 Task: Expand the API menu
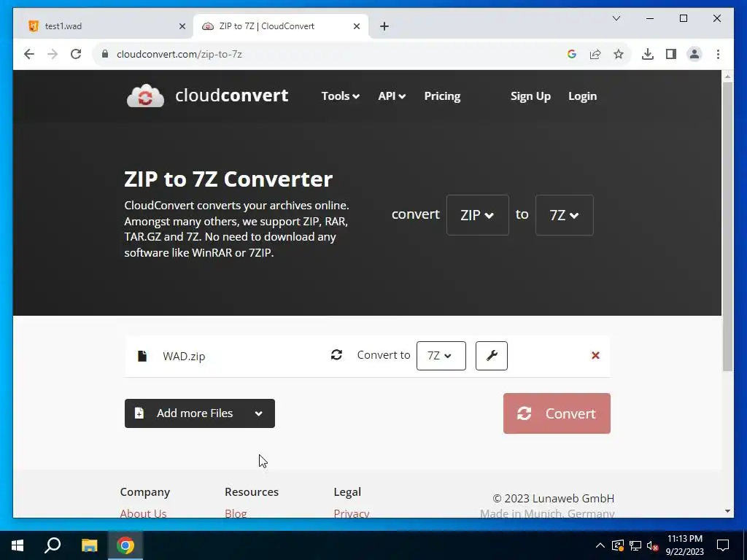392,96
